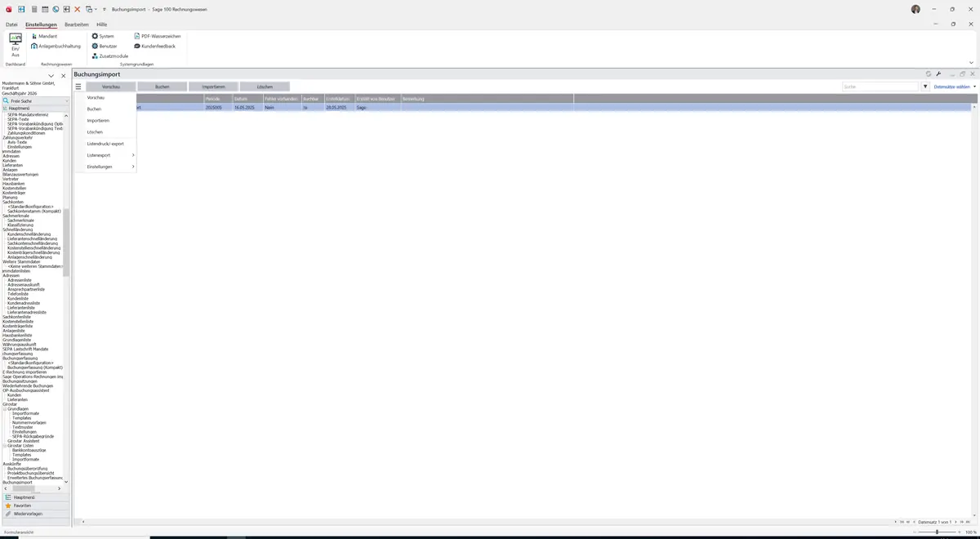Click the Importieren button
Screen dimensions: 980x539
click(213, 87)
